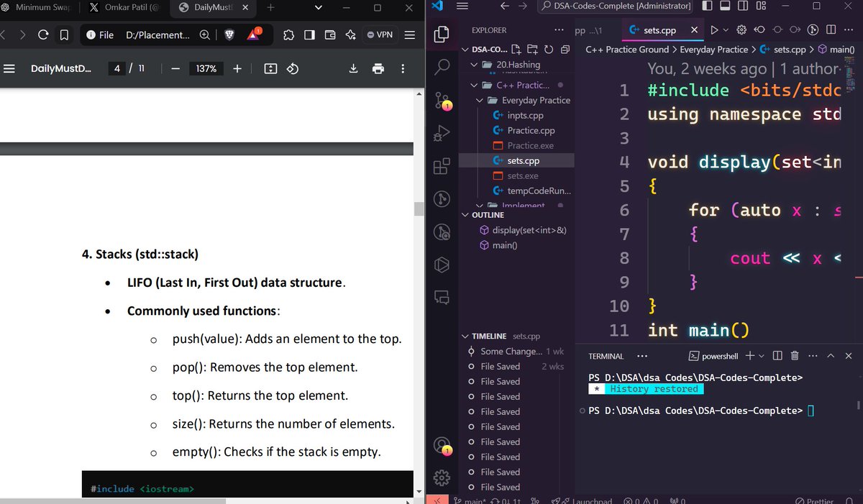Screen dimensions: 863x504
Task: Reload the browser page
Action: point(43,35)
